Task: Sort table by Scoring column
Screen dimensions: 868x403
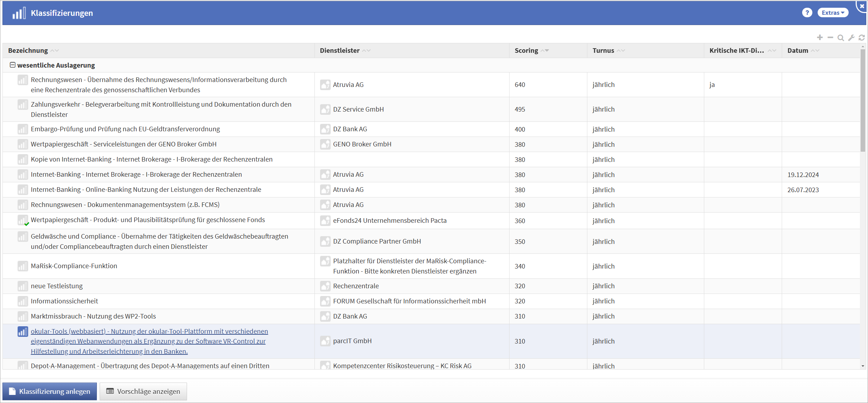Action: [x=526, y=50]
